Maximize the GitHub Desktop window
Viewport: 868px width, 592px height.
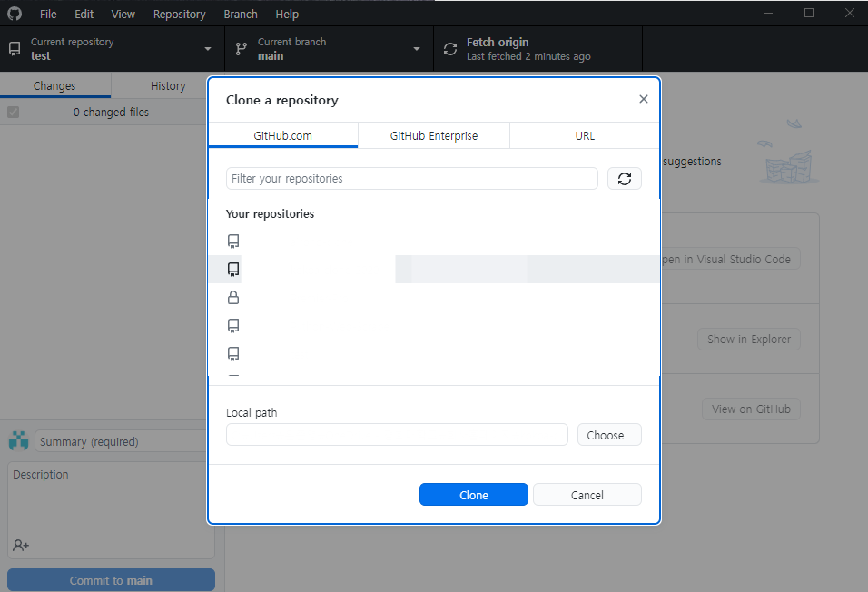pyautogui.click(x=809, y=13)
